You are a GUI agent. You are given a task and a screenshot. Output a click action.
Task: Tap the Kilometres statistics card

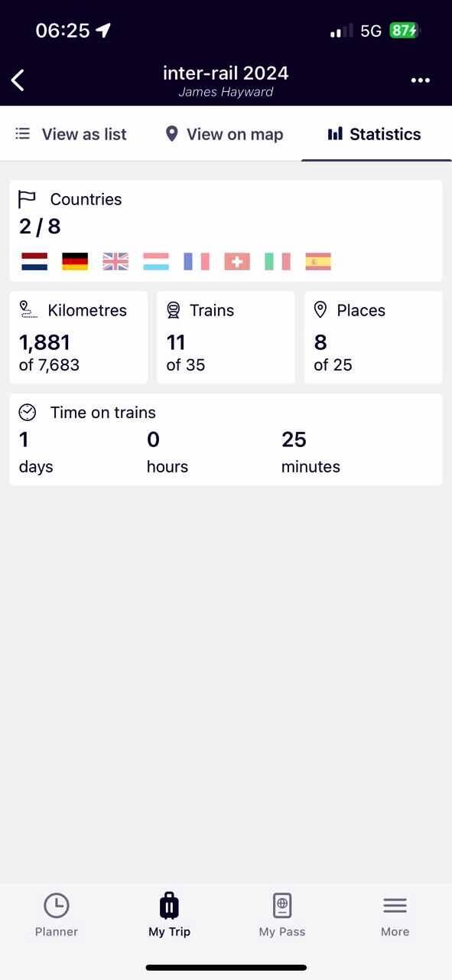click(78, 337)
